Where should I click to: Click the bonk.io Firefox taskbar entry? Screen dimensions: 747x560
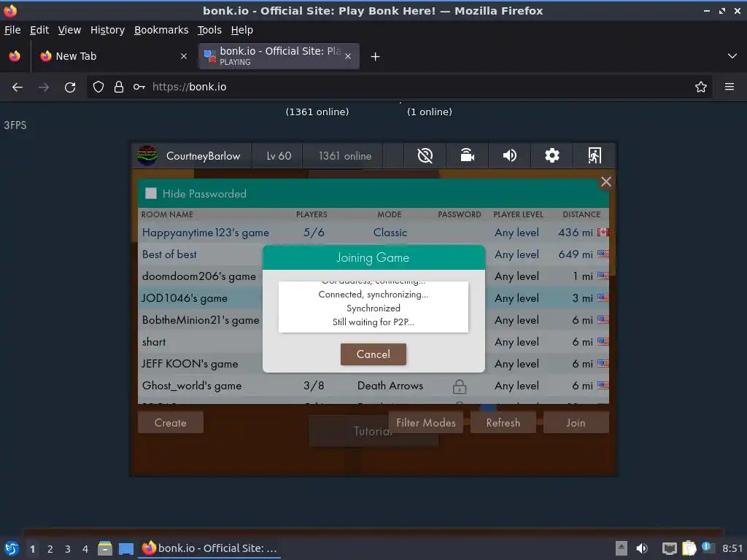tap(209, 548)
